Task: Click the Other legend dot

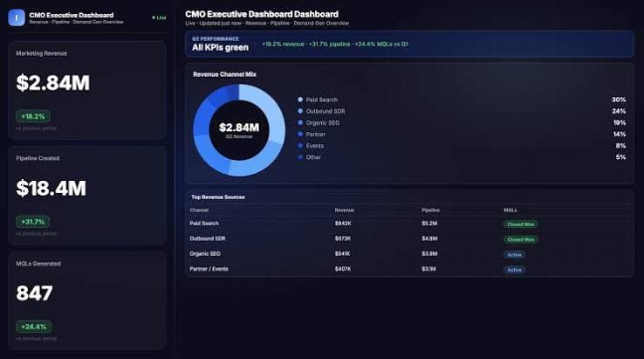Action: point(300,157)
